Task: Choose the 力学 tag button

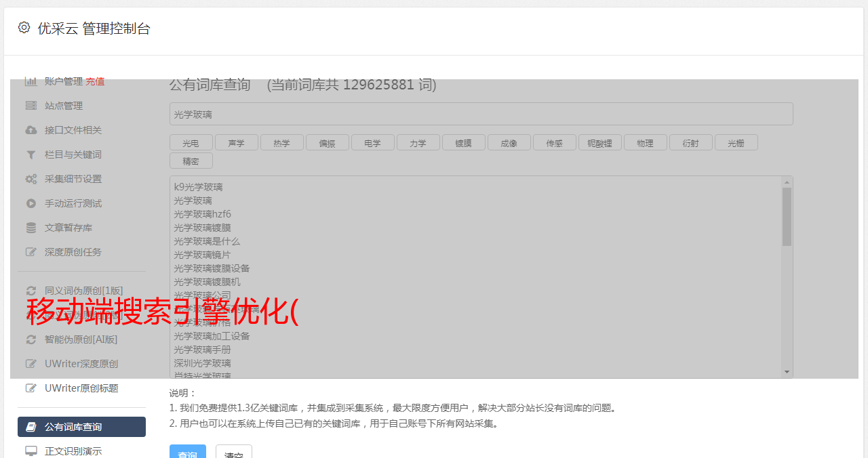Action: click(418, 142)
